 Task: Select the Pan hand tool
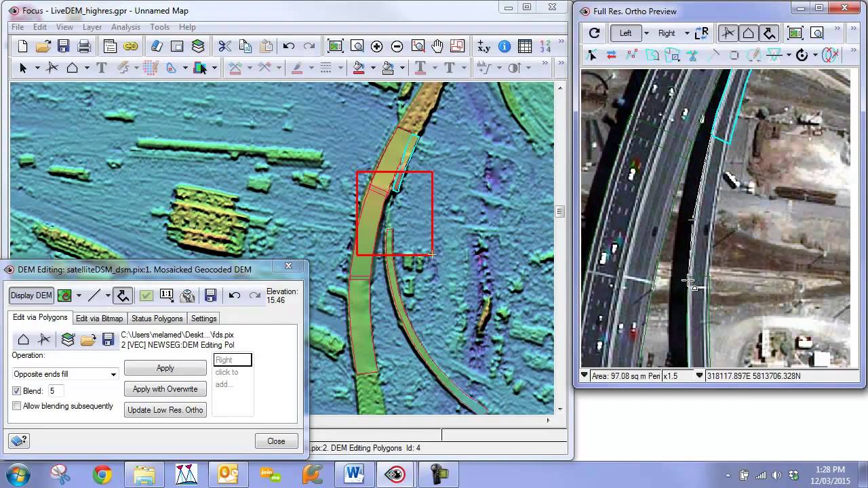(437, 46)
